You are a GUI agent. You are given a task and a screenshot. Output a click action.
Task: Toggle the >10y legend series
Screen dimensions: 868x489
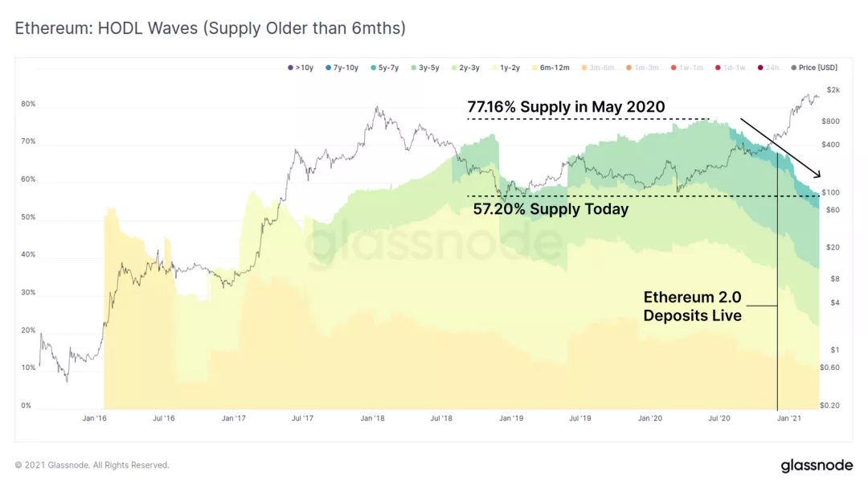tap(301, 68)
